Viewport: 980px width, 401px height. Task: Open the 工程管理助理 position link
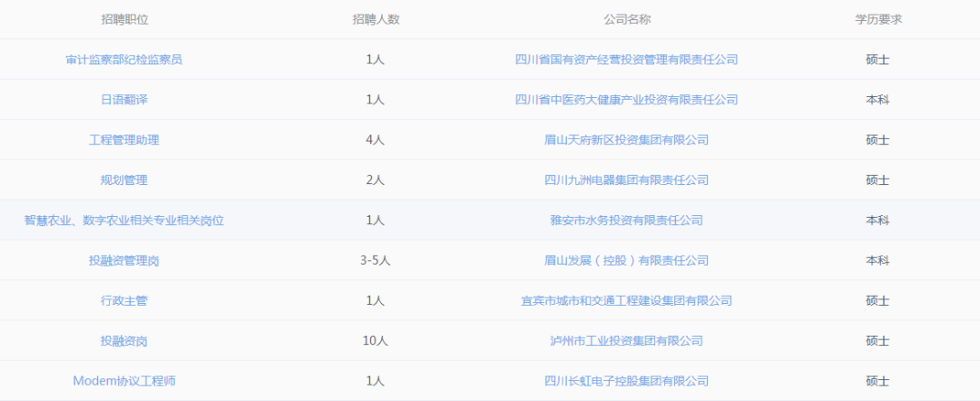click(124, 140)
